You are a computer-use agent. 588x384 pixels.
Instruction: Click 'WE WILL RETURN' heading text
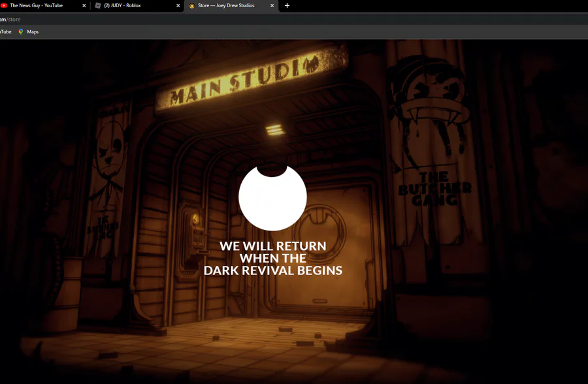coord(272,246)
